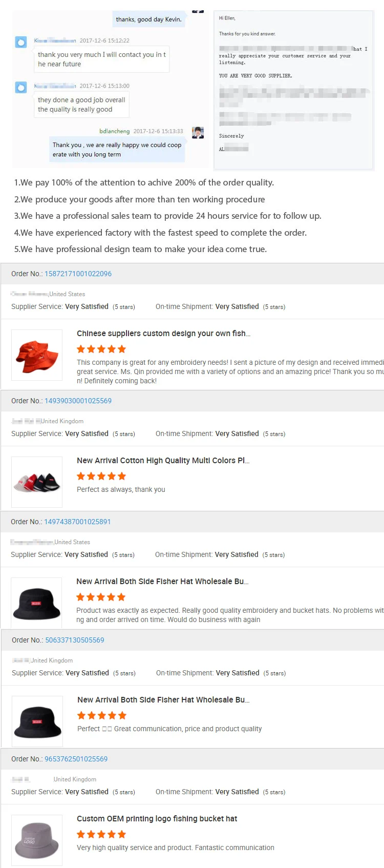Viewport: 384px width, 868px height.
Task: Click the stars above "Product was exactly as expected"
Action: tap(101, 597)
